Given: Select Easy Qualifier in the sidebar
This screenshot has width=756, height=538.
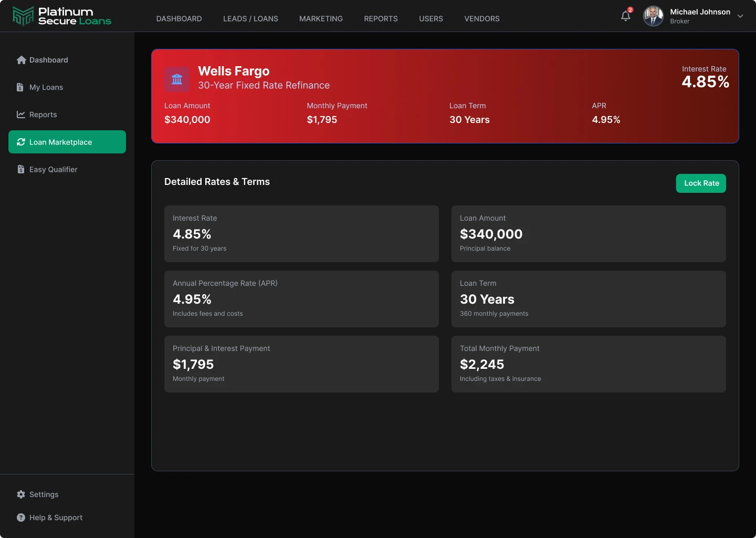Looking at the screenshot, I should [x=67, y=169].
